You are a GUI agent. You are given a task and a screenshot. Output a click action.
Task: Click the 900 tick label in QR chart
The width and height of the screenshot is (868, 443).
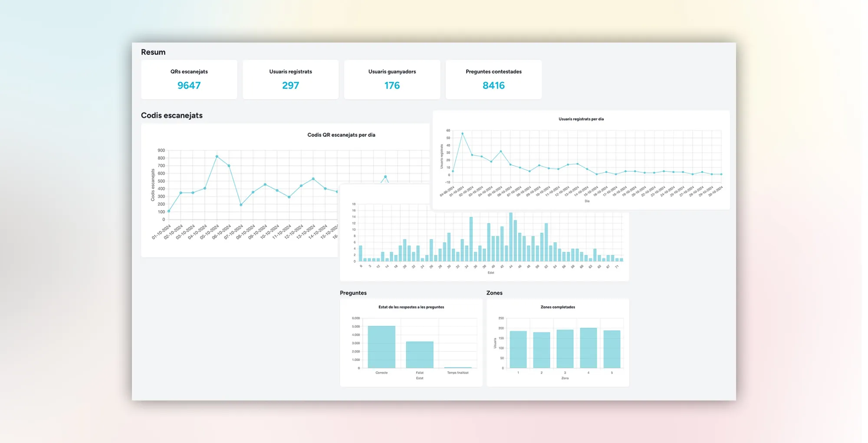[161, 151]
